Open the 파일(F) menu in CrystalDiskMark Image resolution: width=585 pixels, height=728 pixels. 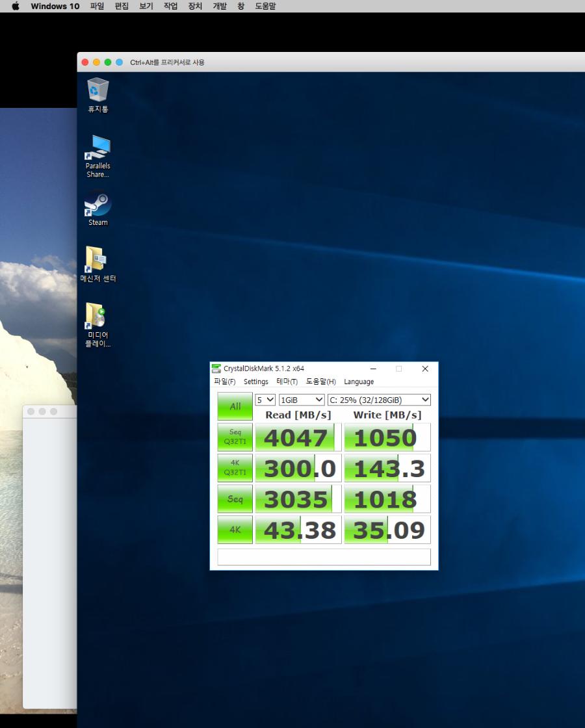point(225,382)
